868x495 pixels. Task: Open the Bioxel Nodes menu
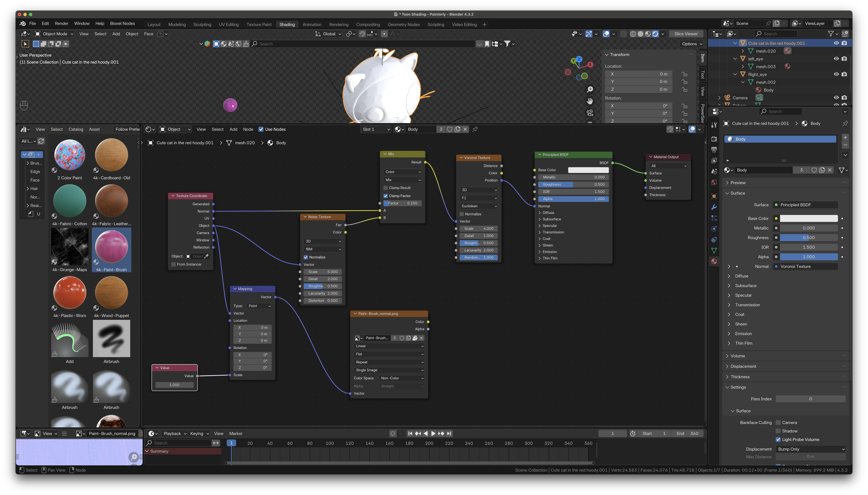(122, 24)
